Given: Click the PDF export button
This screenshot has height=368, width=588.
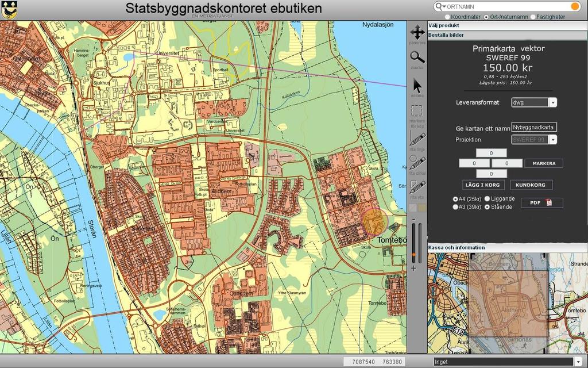Looking at the screenshot, I should 542,203.
